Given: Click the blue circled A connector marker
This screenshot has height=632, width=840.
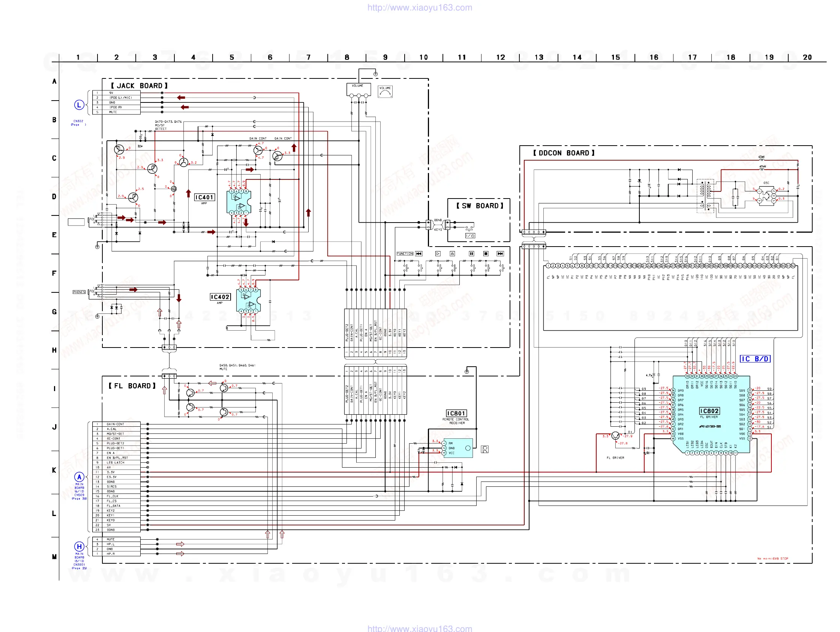Looking at the screenshot, I should 79,477.
